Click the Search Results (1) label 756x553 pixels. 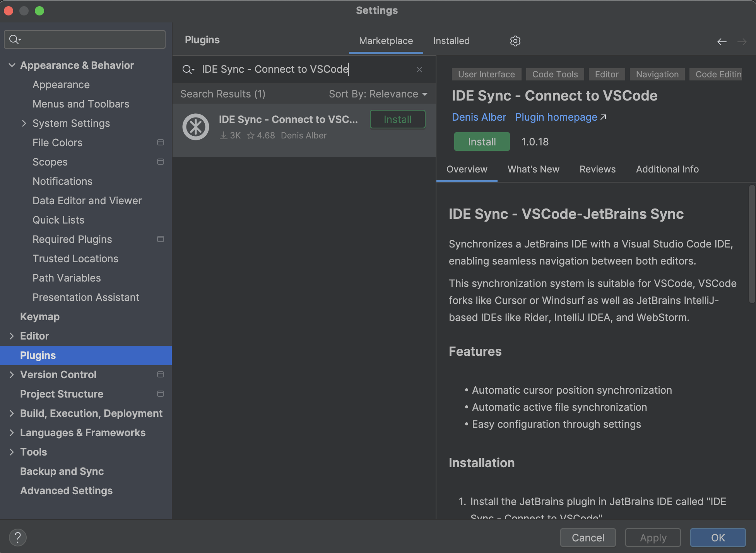[223, 94]
